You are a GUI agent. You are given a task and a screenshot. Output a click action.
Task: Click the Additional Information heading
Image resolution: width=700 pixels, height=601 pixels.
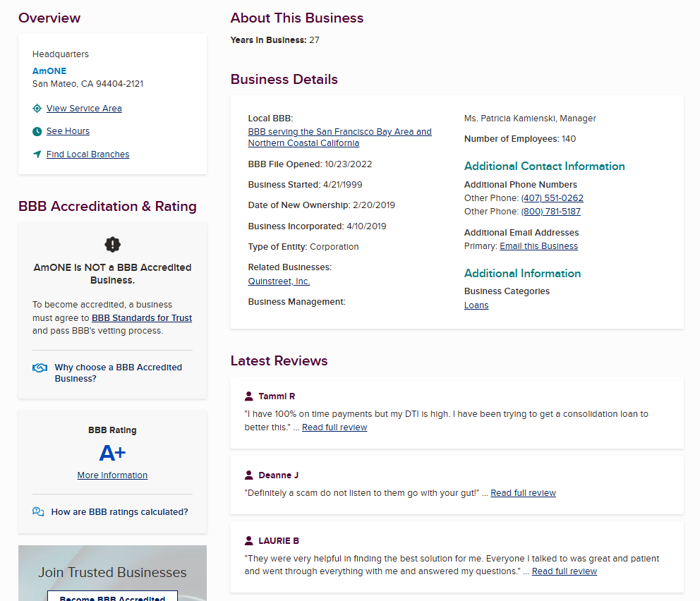[522, 273]
